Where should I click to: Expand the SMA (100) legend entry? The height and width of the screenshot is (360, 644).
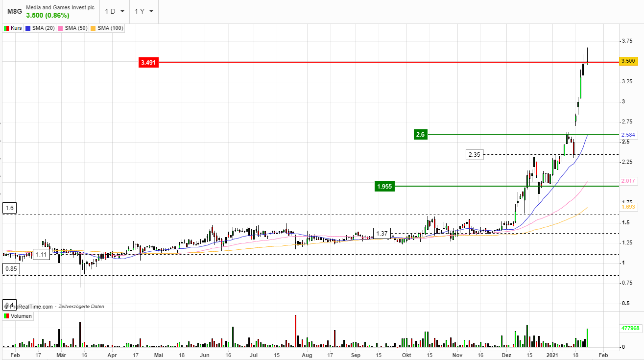106,28
